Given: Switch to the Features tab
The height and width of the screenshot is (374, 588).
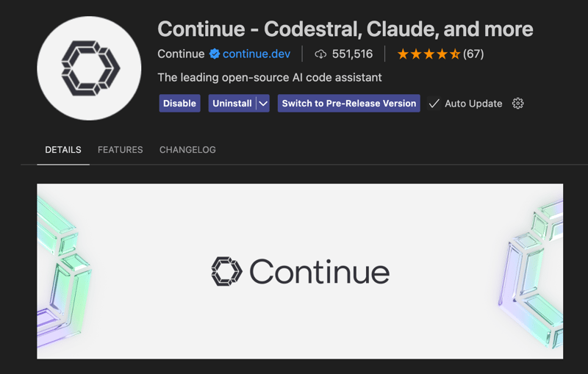Looking at the screenshot, I should (x=120, y=150).
